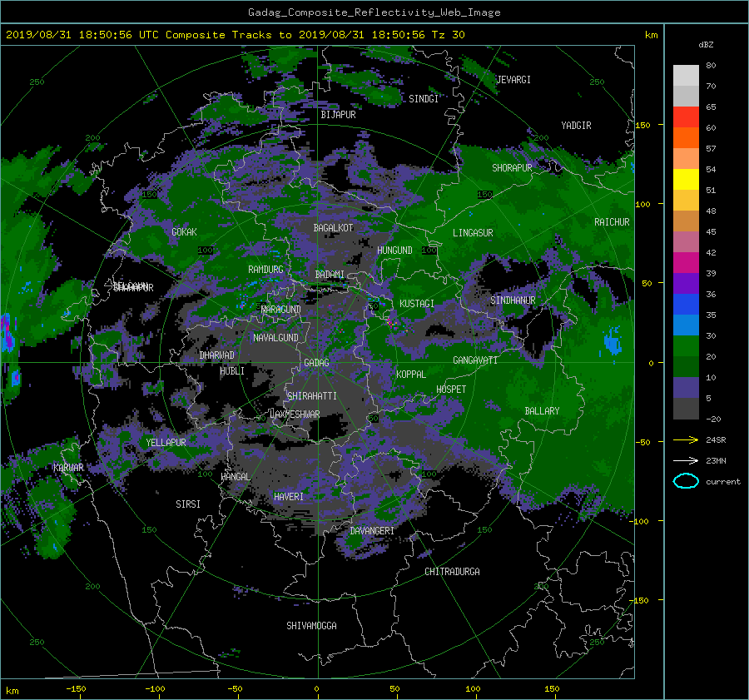
Task: Click the -100 tick on the bottom axis
Action: coord(155,689)
